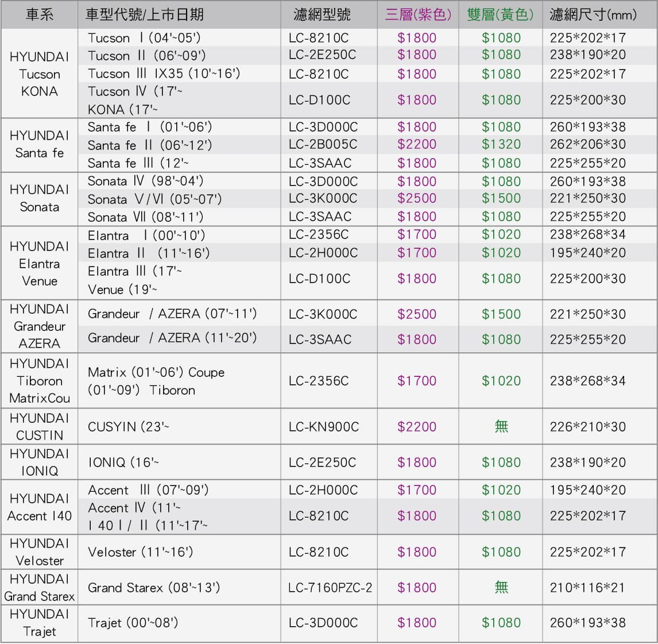Select the $1800 price in Trajet row
The image size is (658, 644).
(x=417, y=623)
